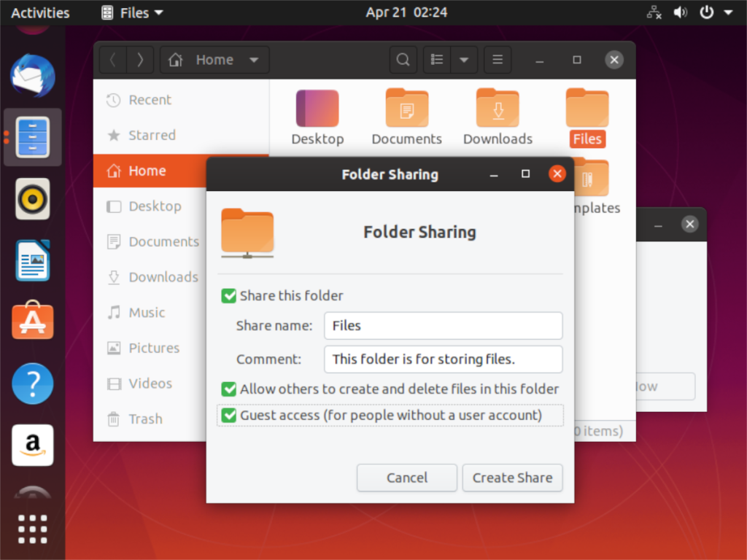Toggle Guest access for people without accounts
This screenshot has height=560, width=747.
(x=228, y=414)
